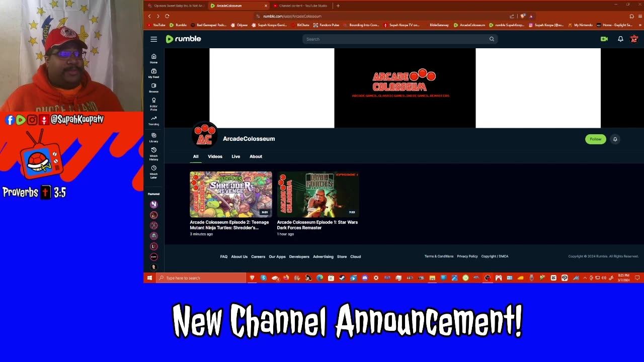This screenshot has height=362, width=644.
Task: Open the Windows Start menu
Action: pyautogui.click(x=149, y=278)
